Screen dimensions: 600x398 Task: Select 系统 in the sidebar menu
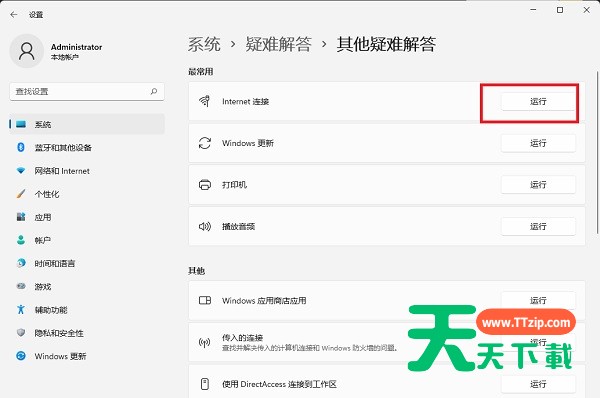tap(87, 124)
